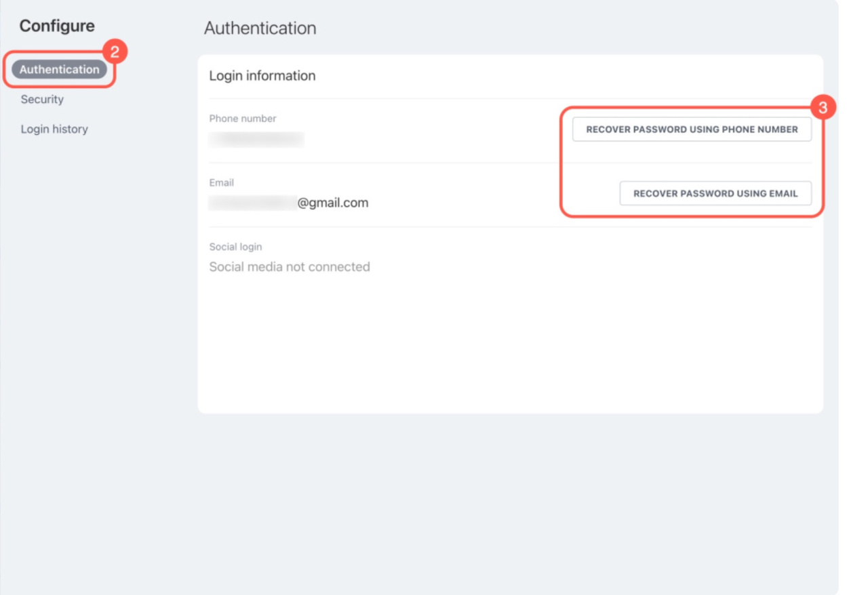Click the gray area beneath the card

tap(509, 501)
